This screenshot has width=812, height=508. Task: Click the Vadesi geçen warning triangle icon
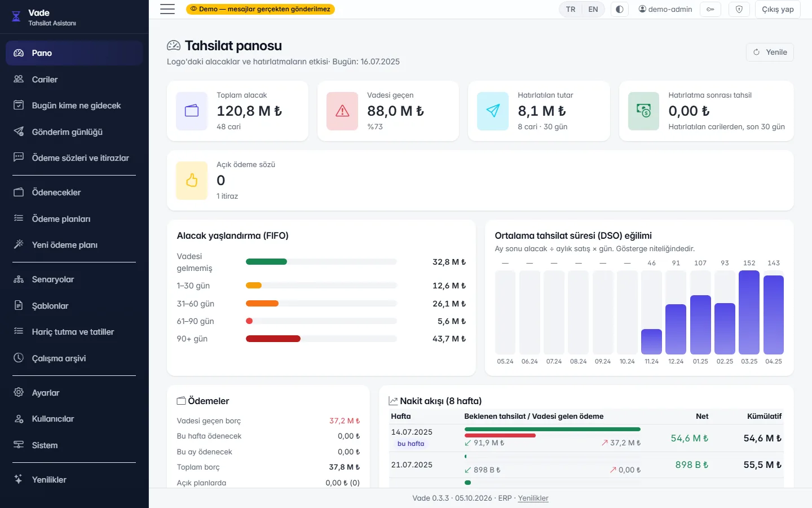pos(342,111)
